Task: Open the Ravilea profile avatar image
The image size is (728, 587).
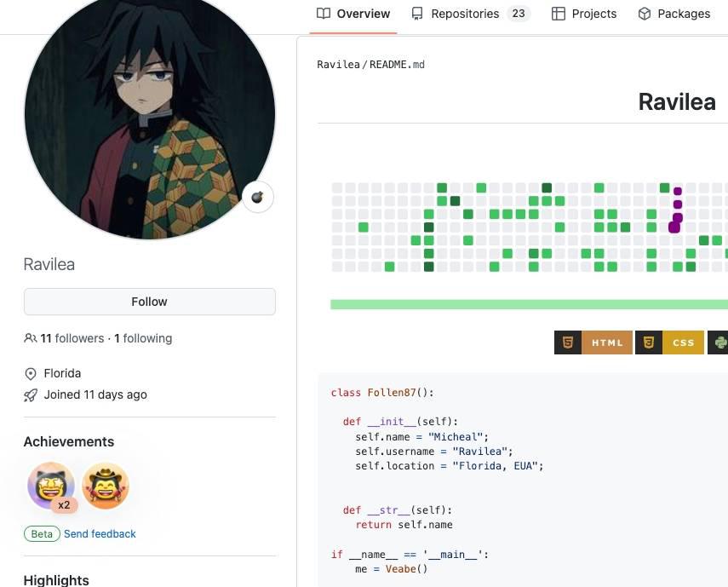Action: 150,114
